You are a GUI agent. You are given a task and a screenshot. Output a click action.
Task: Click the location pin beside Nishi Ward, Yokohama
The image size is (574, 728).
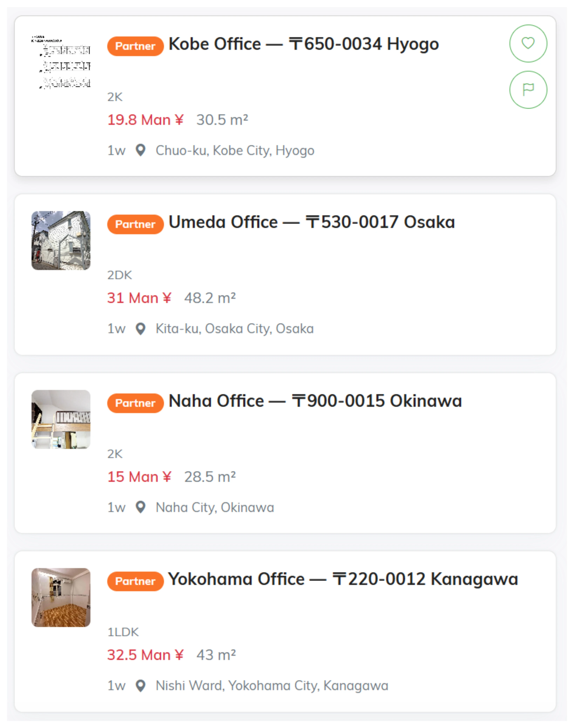(141, 685)
